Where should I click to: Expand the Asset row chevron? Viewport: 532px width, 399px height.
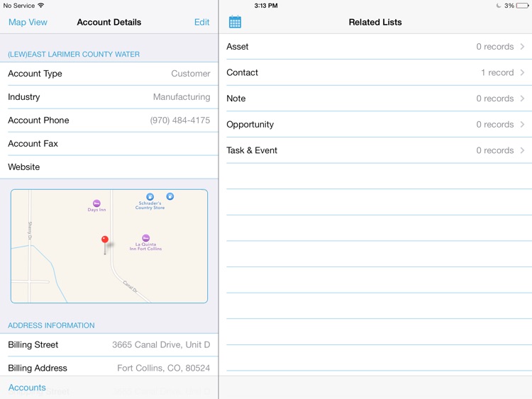523,47
